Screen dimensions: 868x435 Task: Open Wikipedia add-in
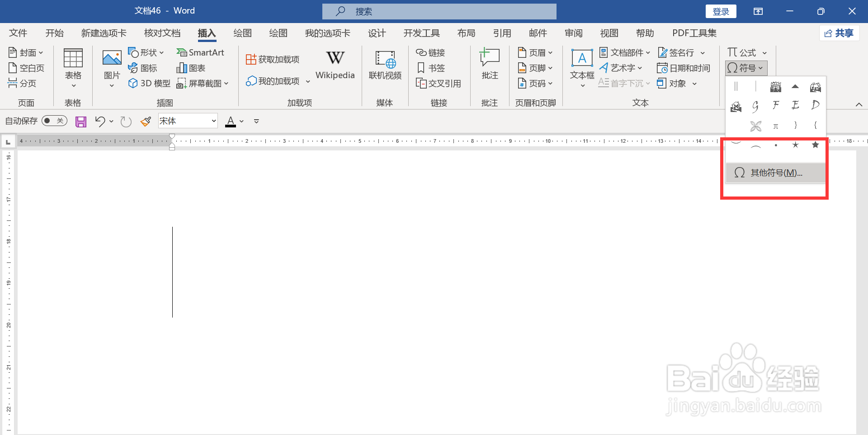coord(335,65)
